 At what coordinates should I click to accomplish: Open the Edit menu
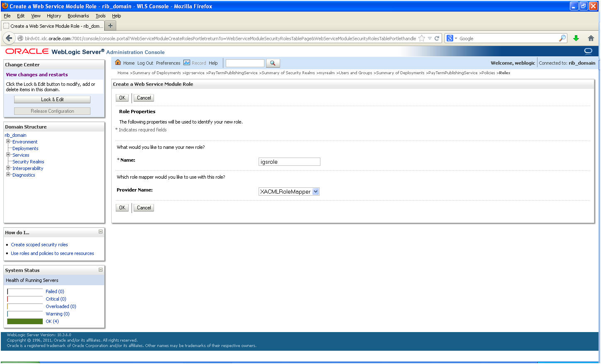(x=21, y=16)
